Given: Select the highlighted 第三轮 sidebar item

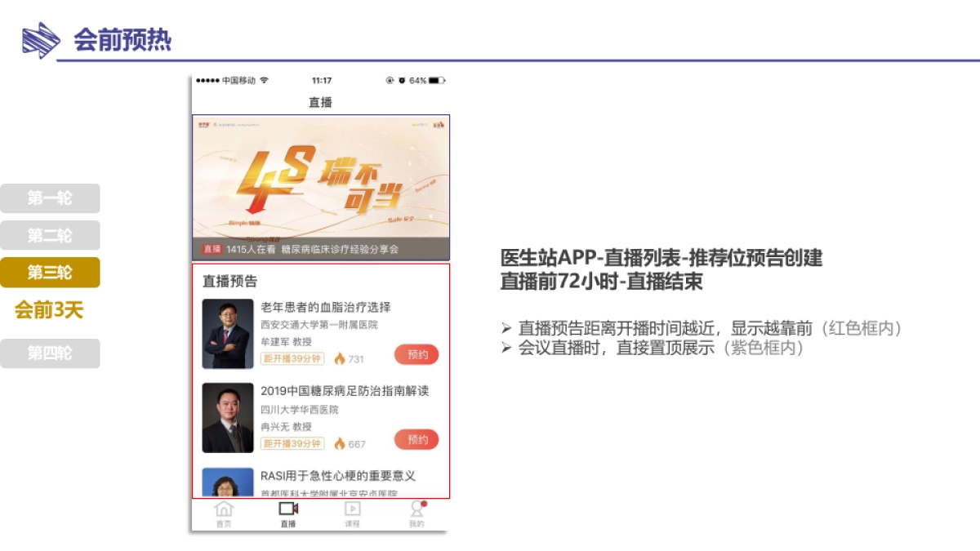Looking at the screenshot, I should 50,272.
